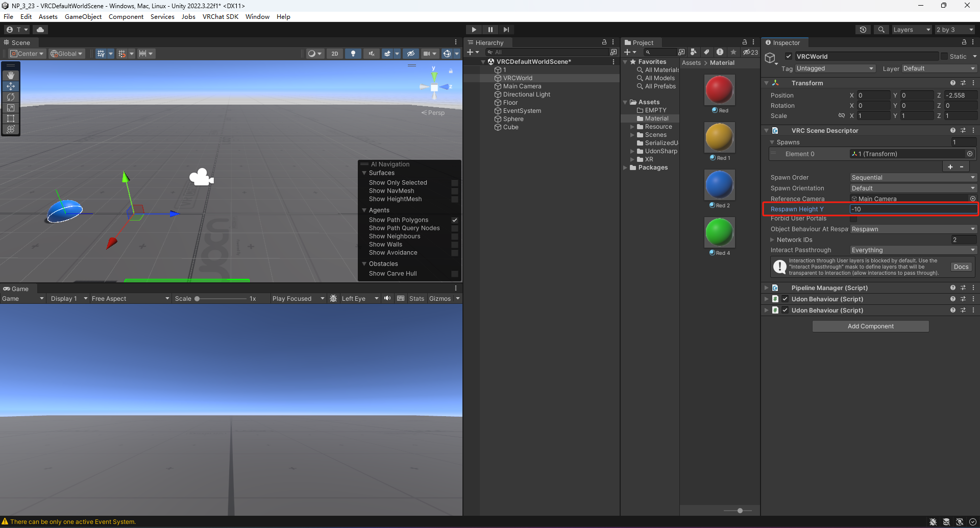
Task: Toggle scene audio mute icon
Action: 372,54
